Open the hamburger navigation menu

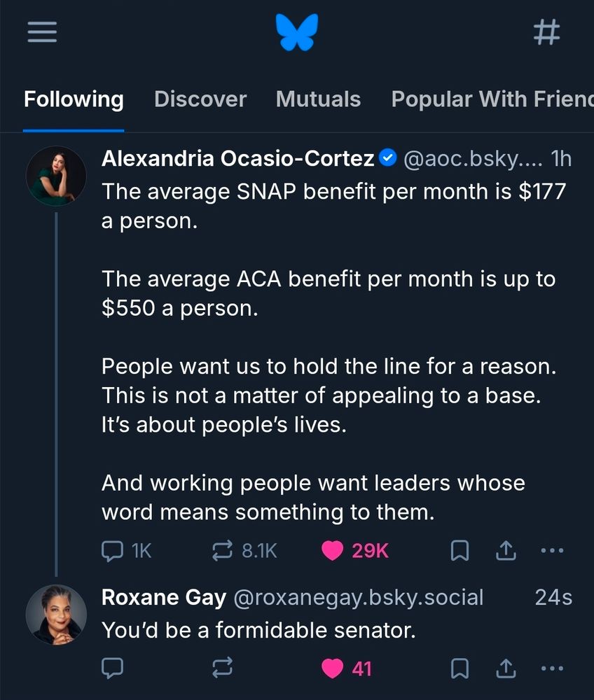tap(42, 31)
